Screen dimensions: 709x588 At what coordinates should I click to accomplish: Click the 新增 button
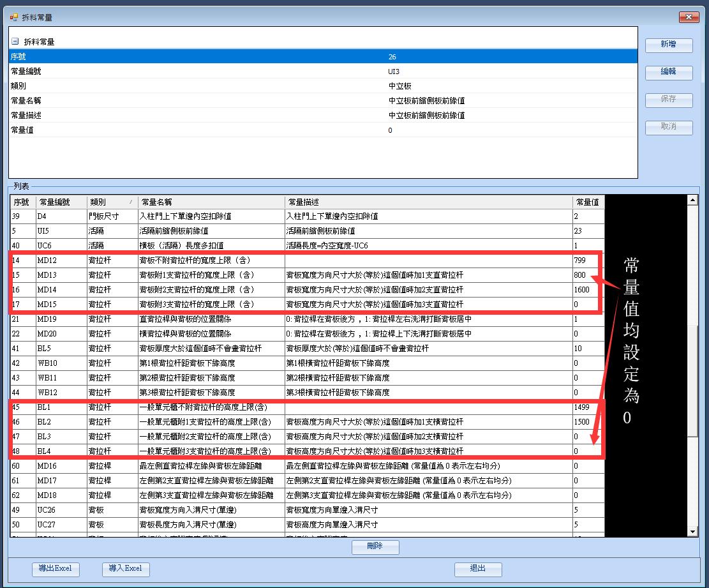coord(668,45)
